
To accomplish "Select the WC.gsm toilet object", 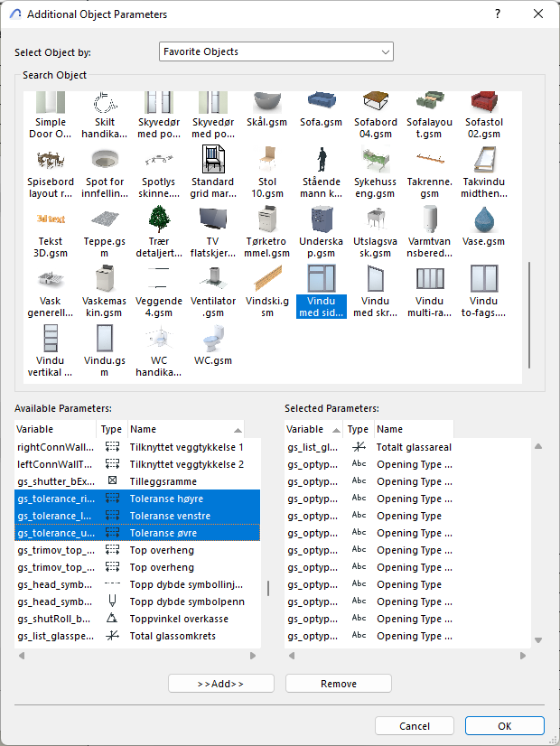I will [x=213, y=343].
